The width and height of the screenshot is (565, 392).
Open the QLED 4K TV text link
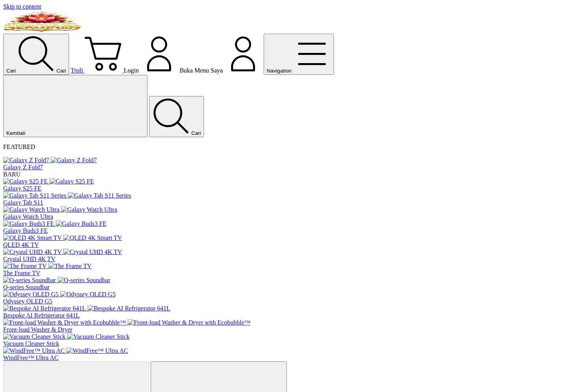point(21,245)
